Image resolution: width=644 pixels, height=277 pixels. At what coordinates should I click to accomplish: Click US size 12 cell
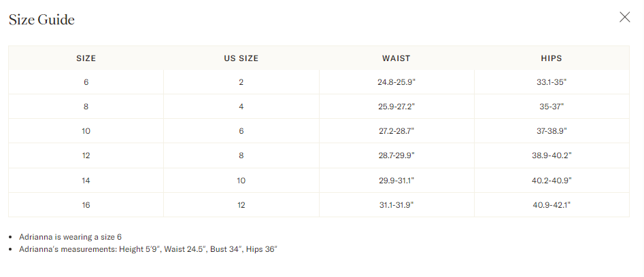point(241,205)
